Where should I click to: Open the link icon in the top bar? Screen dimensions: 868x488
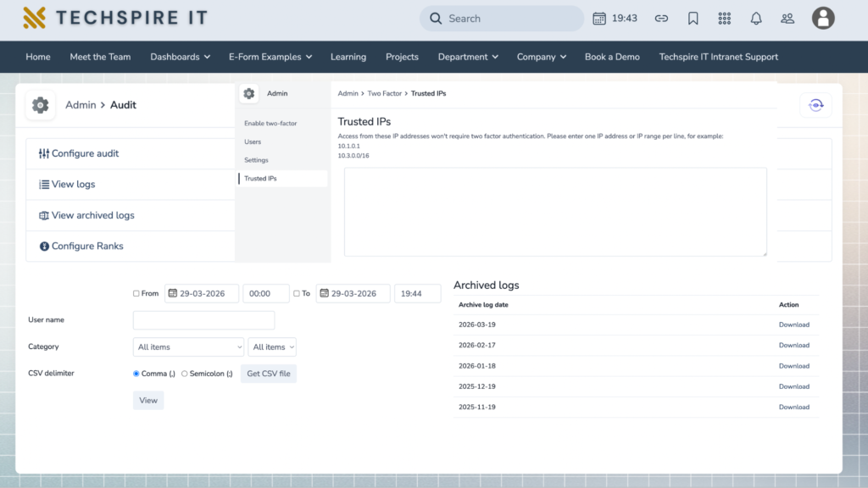coord(661,19)
